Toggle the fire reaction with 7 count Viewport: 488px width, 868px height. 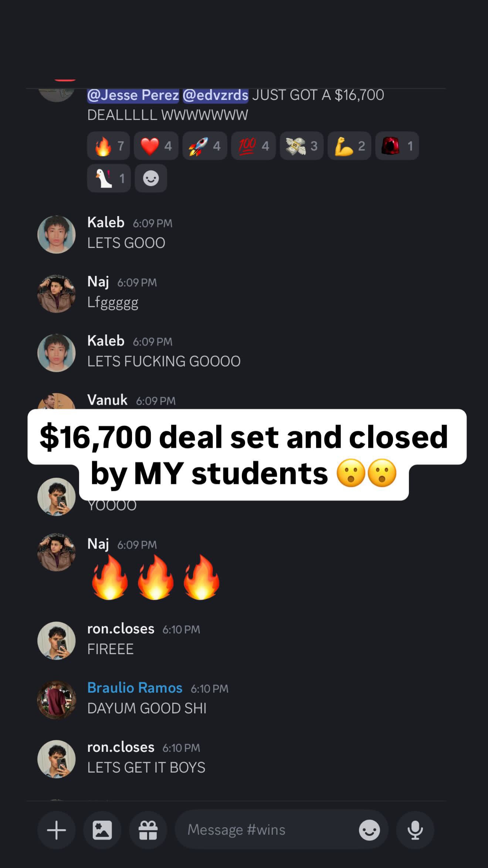109,146
